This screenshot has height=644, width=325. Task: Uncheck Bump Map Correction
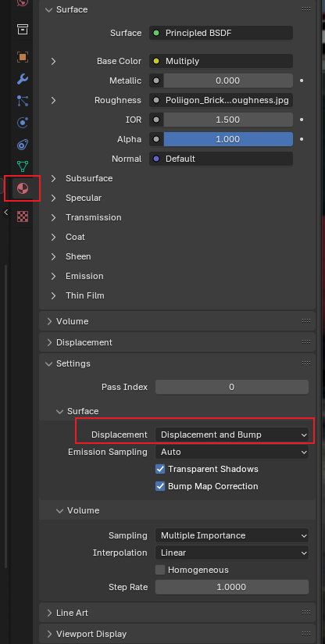(x=160, y=486)
